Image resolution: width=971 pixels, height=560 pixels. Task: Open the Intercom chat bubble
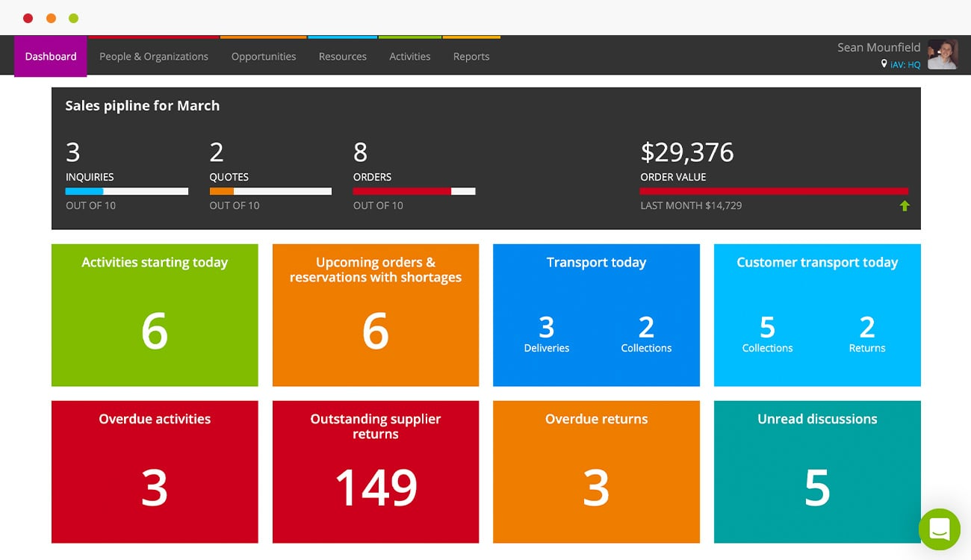939,530
